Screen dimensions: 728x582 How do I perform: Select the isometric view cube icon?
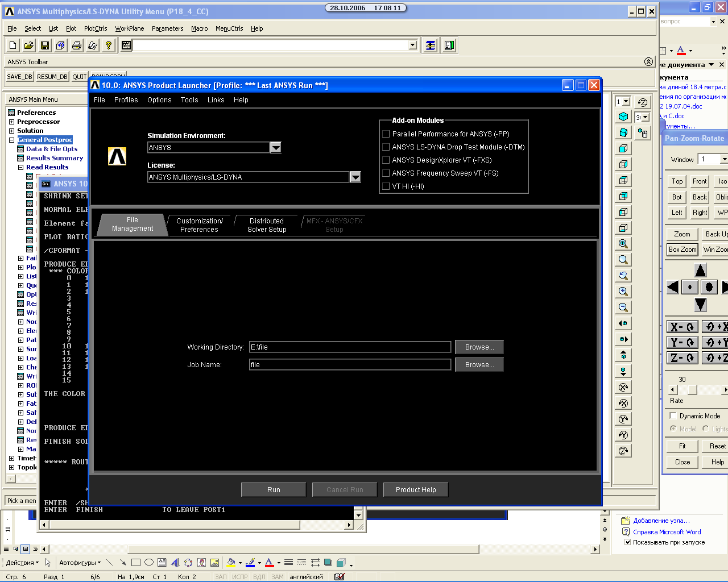coord(623,117)
